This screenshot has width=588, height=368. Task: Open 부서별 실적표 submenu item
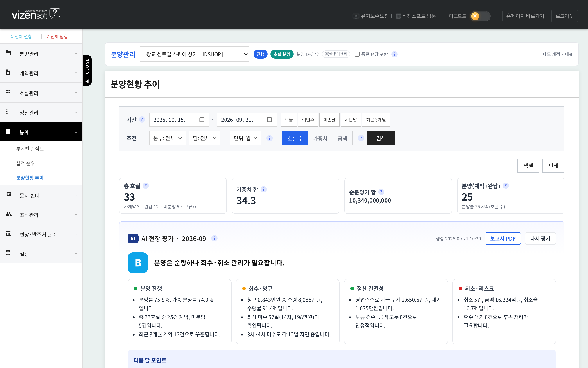pos(30,148)
